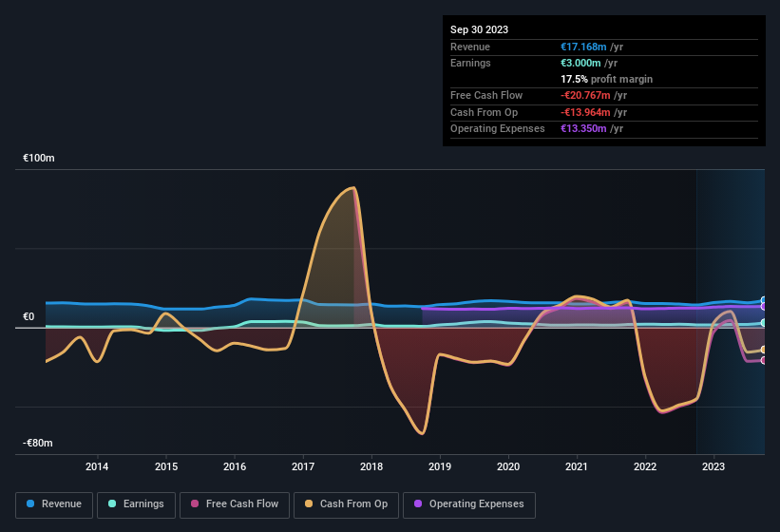
Task: Click the 2019 x-axis label
Action: point(440,466)
